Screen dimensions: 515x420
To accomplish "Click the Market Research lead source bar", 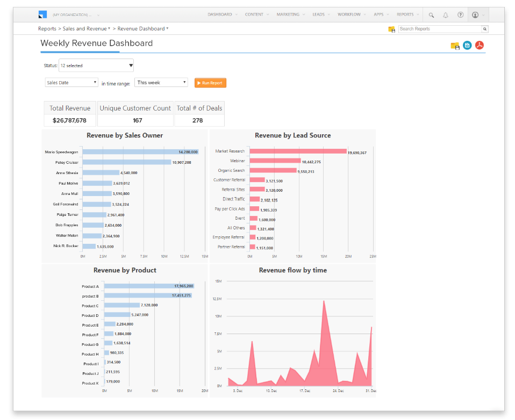I will (298, 151).
